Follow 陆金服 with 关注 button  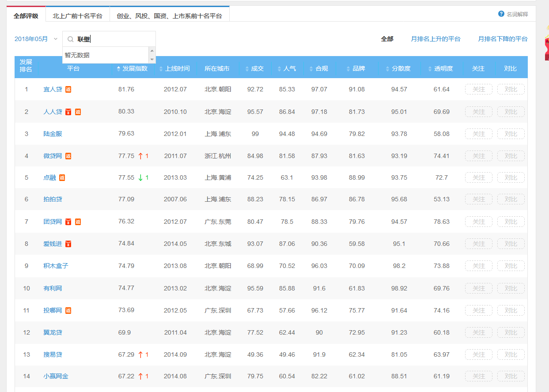coord(478,134)
